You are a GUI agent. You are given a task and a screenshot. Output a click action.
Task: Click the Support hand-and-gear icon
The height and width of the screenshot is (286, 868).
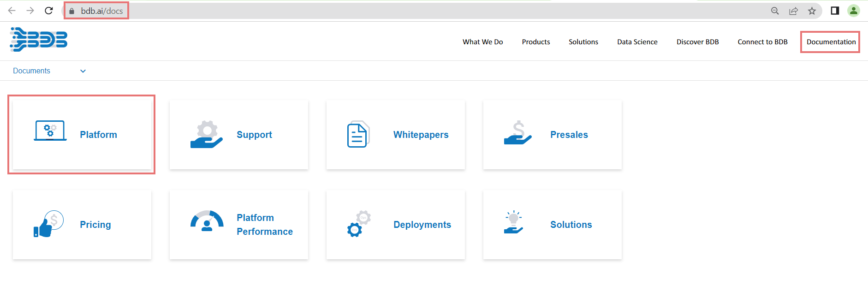click(x=207, y=135)
